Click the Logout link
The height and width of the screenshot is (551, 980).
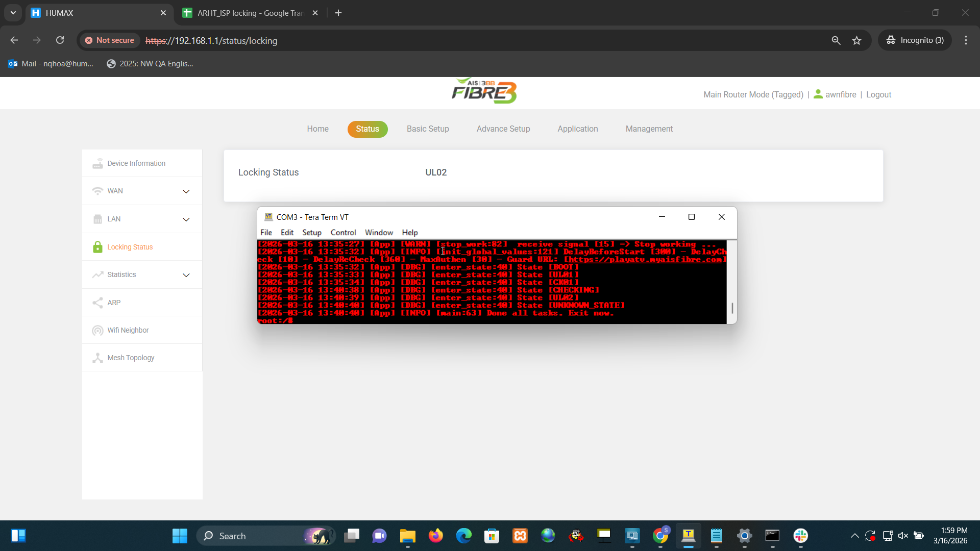coord(878,95)
